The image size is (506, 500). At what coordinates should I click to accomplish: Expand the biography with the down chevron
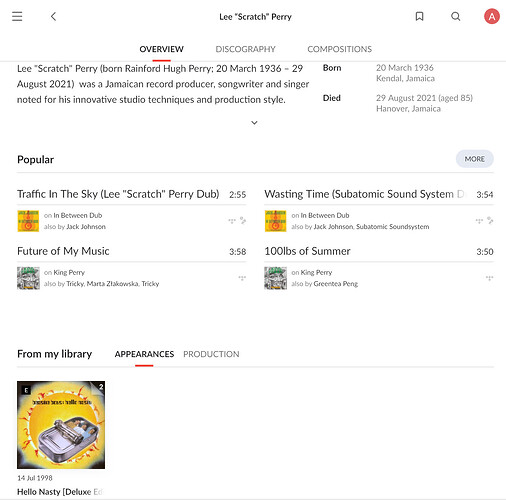(x=254, y=123)
